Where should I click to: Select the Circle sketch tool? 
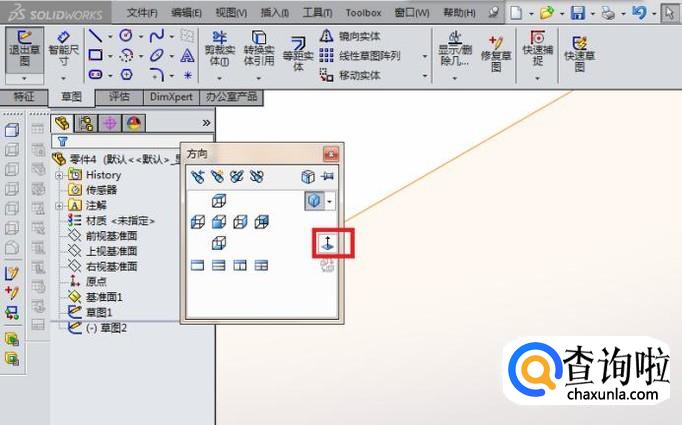[126, 35]
